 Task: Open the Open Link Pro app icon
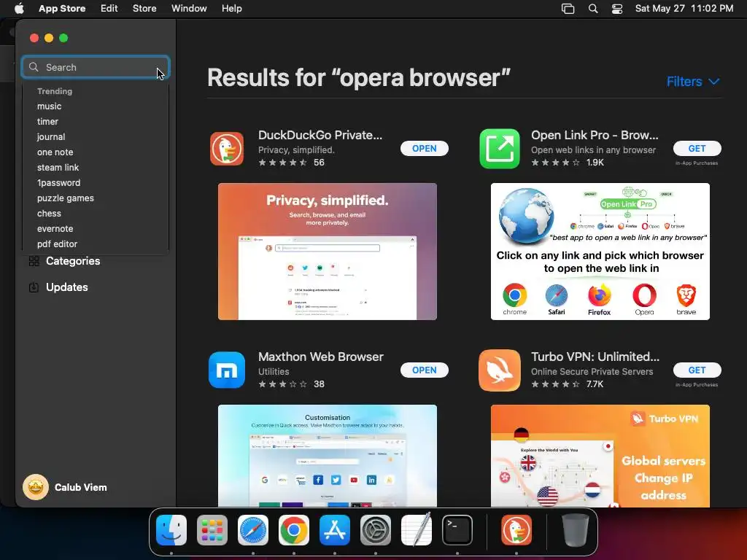pyautogui.click(x=499, y=149)
